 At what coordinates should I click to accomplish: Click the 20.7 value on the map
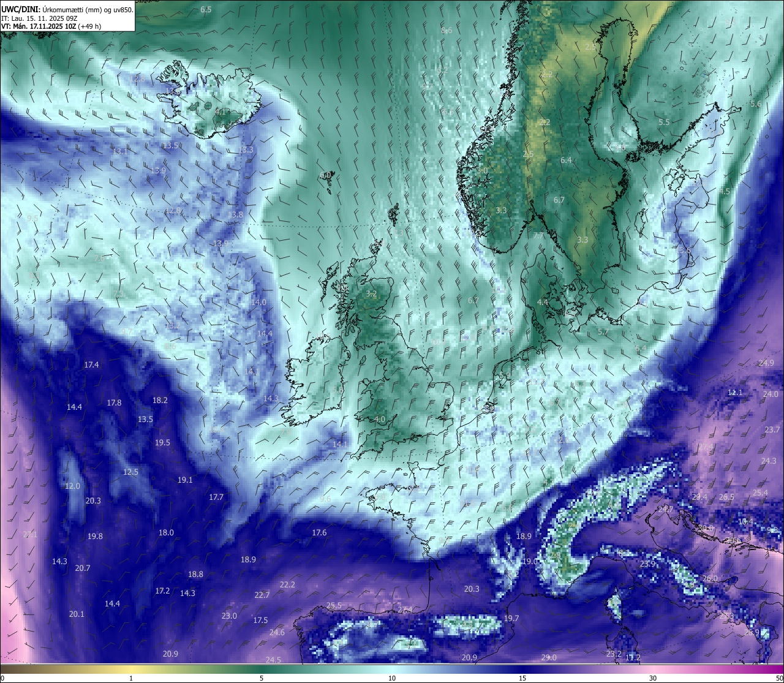point(83,568)
